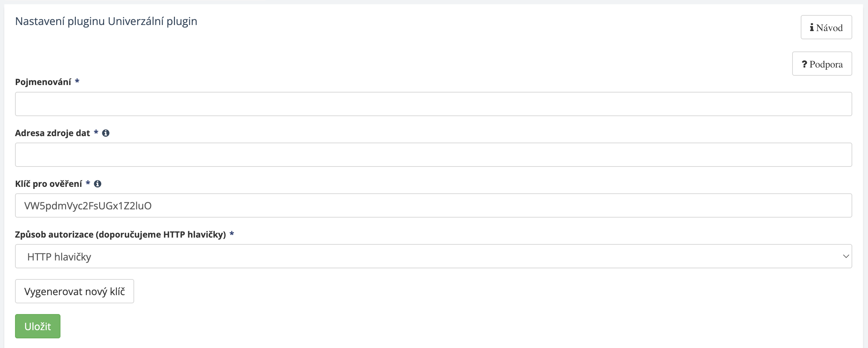Focus the Adresa zdroje dat input field
This screenshot has width=868, height=348.
tap(433, 155)
